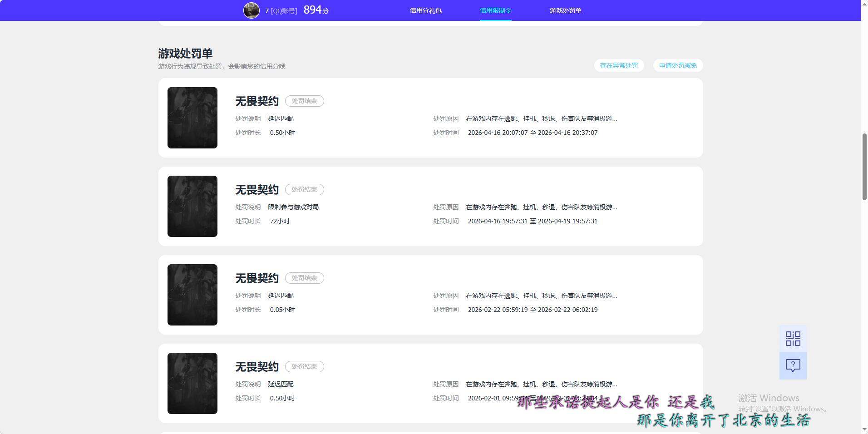Click 处罚结束 badge on first record

pos(304,101)
